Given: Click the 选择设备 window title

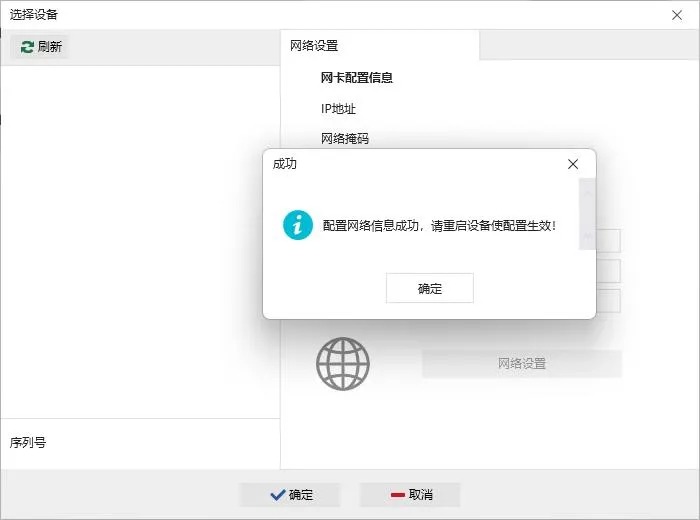Looking at the screenshot, I should point(33,15).
